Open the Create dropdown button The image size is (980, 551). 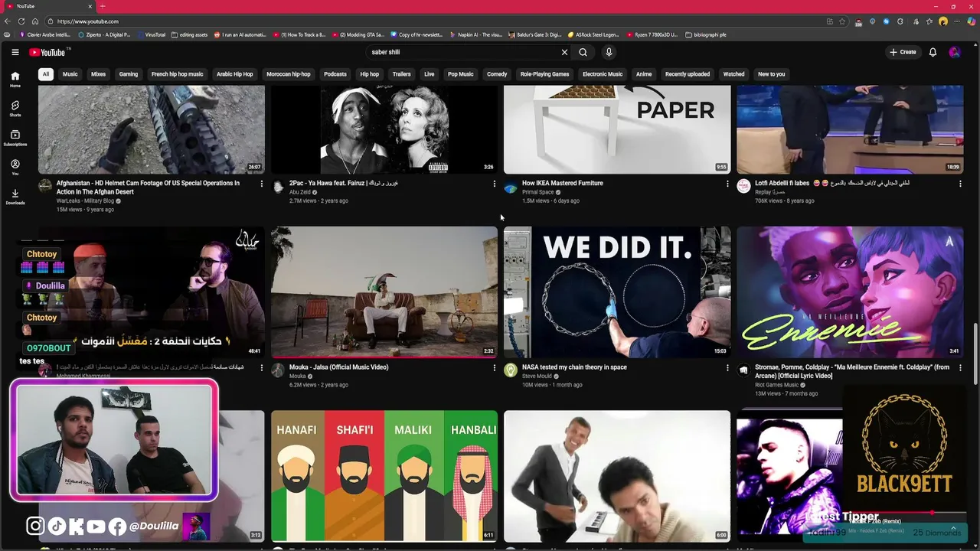click(903, 52)
